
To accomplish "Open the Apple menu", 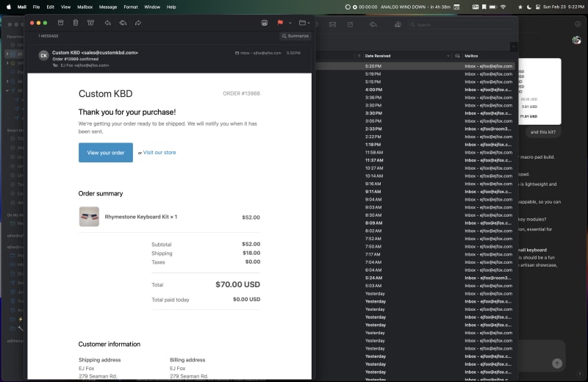I will 9,7.
